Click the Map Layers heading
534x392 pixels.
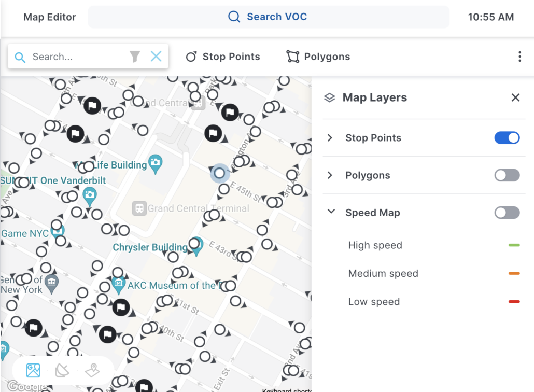[x=375, y=97]
